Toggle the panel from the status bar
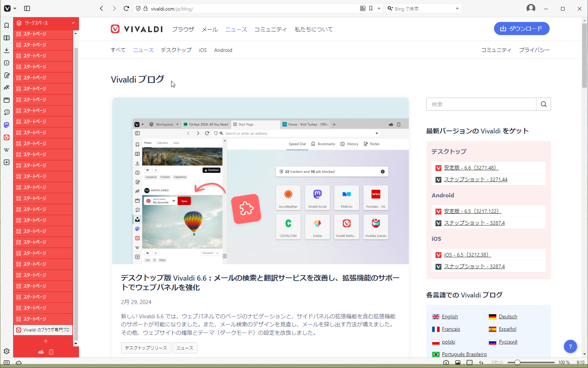588x368 pixels. (7, 363)
